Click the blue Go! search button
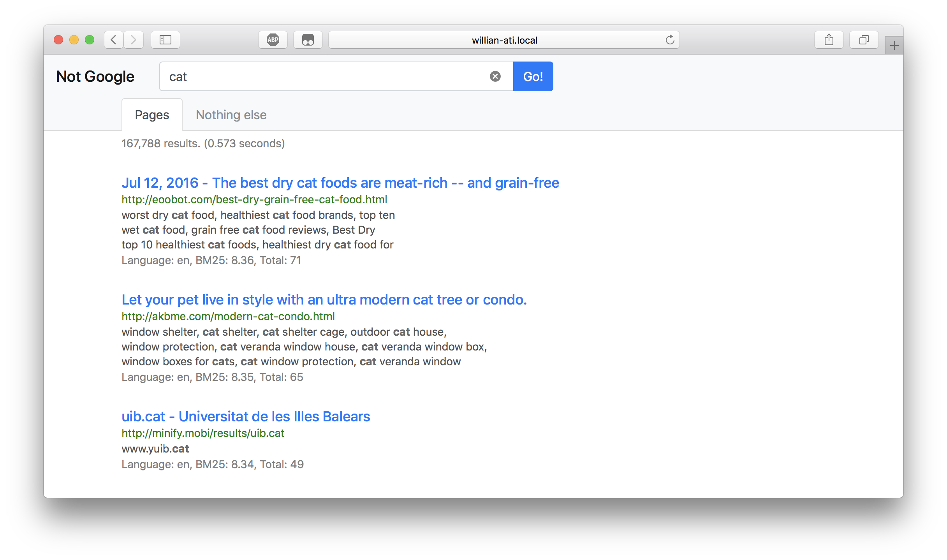The height and width of the screenshot is (560, 947). pos(533,76)
